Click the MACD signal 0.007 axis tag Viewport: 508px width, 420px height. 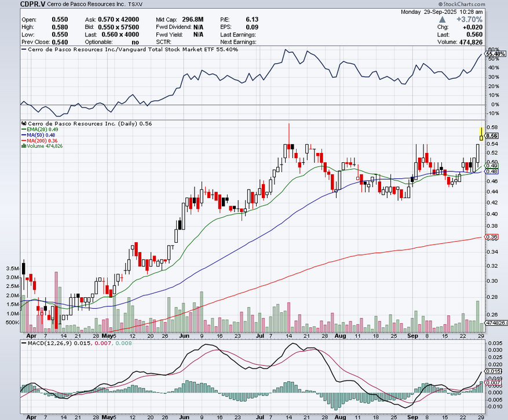pyautogui.click(x=494, y=382)
